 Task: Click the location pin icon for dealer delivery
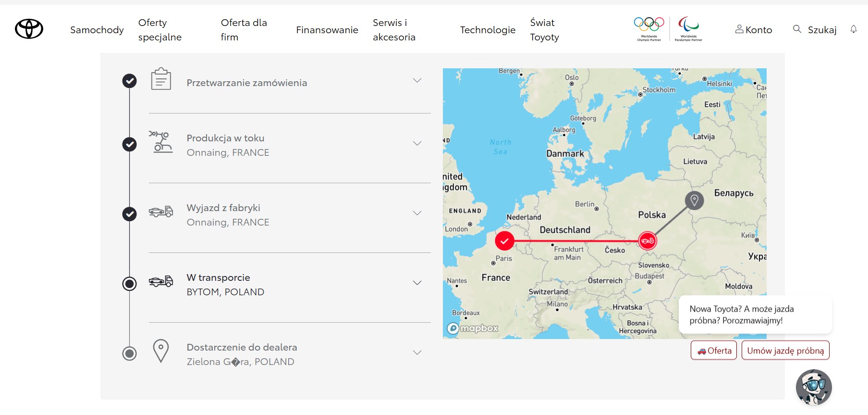click(161, 351)
